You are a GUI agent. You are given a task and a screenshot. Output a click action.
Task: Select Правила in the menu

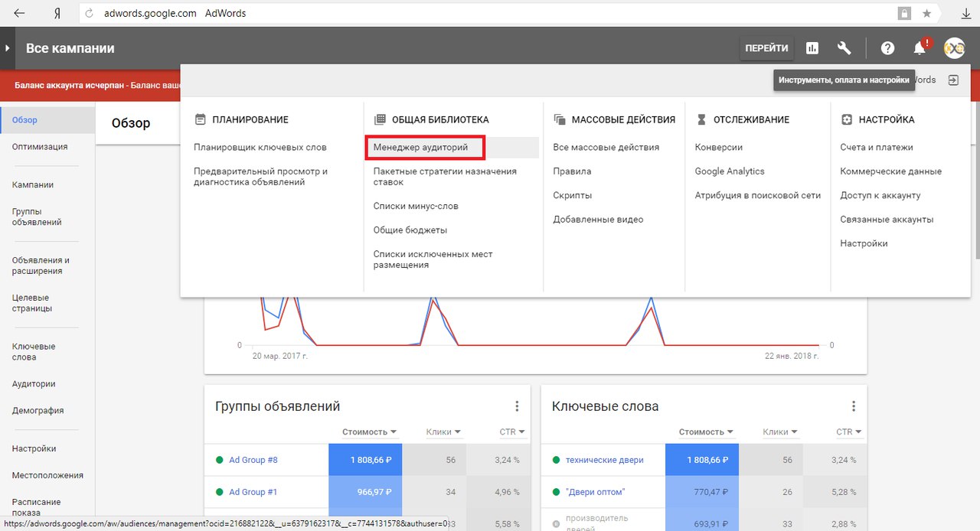click(572, 171)
